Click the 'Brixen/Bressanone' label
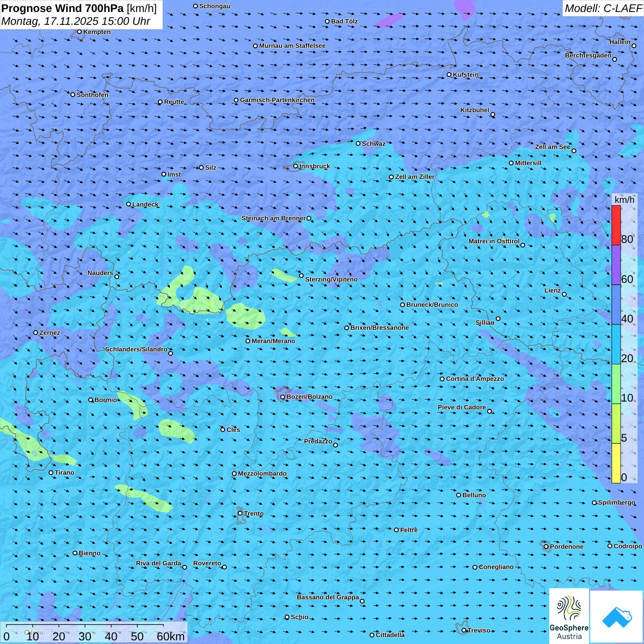Screen dimensions: 644x644 click(379, 328)
